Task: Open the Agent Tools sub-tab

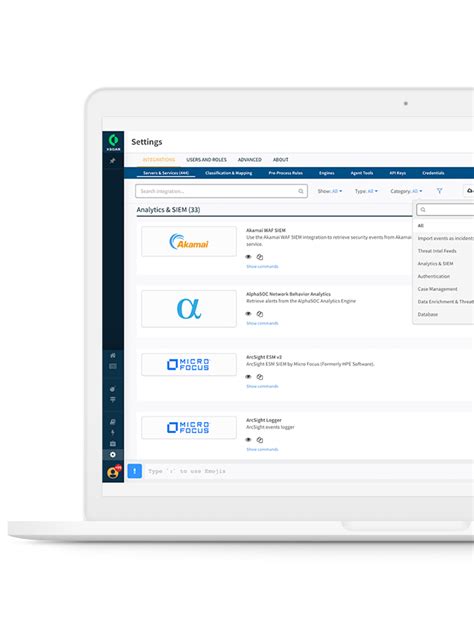Action: point(362,173)
